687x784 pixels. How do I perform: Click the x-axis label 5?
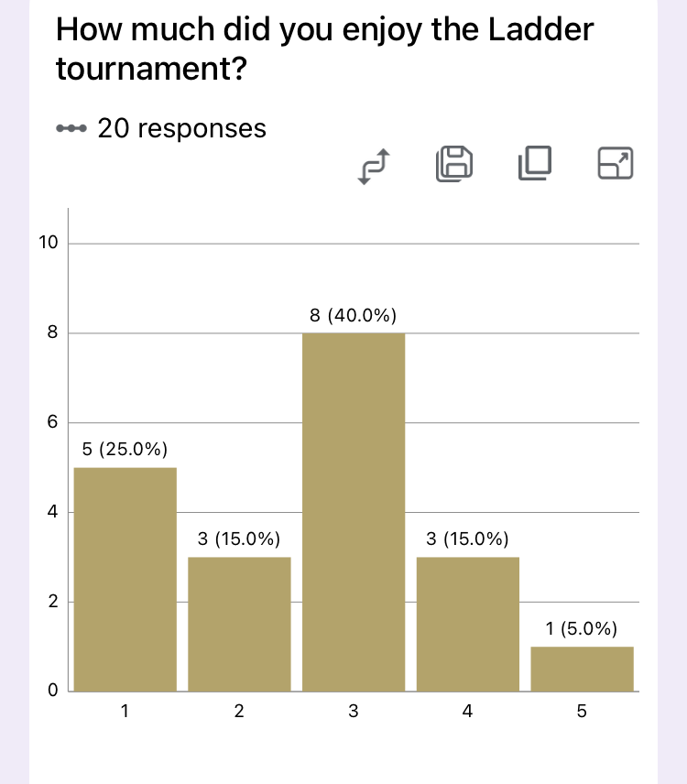pyautogui.click(x=582, y=711)
